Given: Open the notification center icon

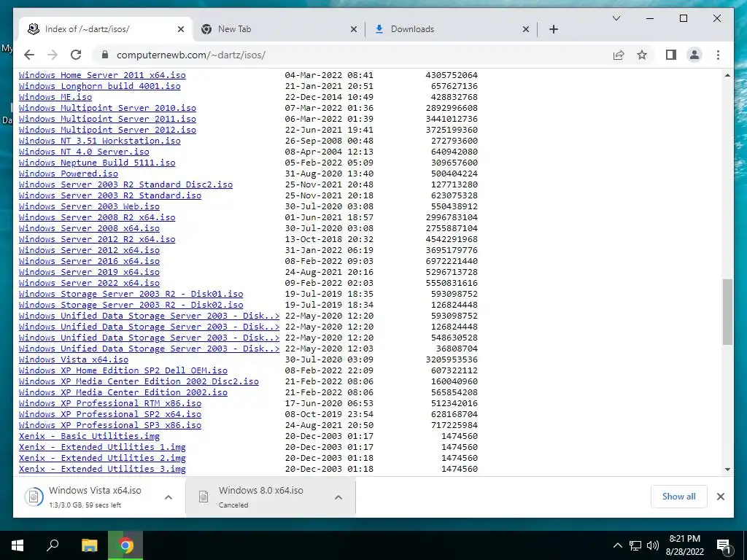Looking at the screenshot, I should click(x=724, y=545).
